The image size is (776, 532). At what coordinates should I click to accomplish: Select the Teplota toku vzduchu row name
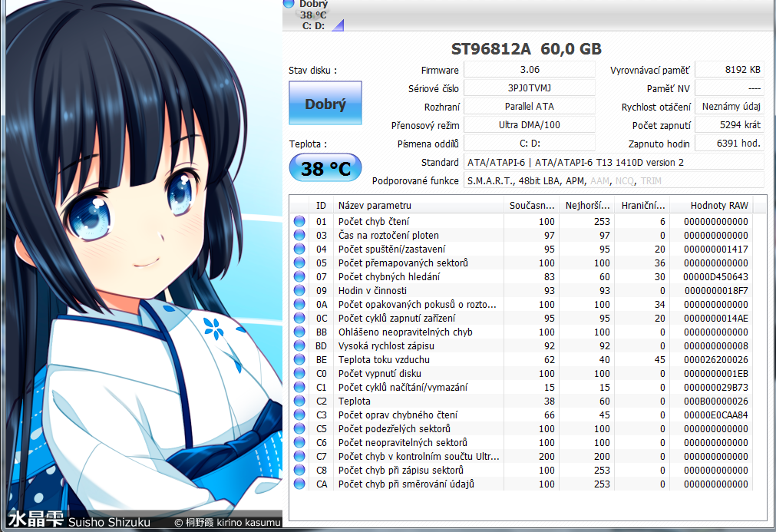pos(384,359)
